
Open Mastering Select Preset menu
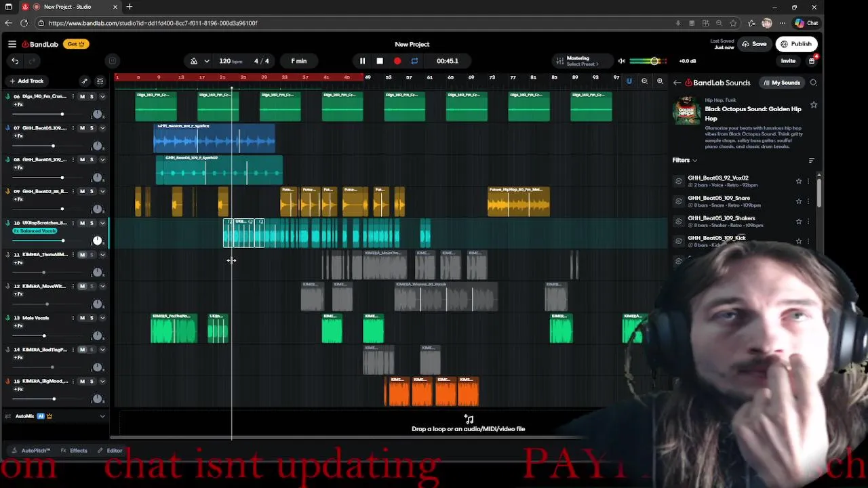[583, 61]
